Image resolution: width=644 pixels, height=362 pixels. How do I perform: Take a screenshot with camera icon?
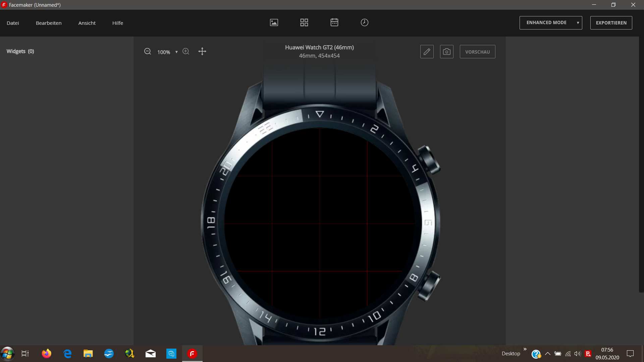click(447, 52)
